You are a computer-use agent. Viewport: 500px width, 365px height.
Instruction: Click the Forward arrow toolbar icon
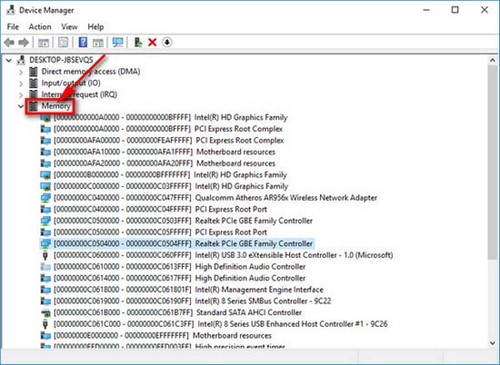click(24, 43)
